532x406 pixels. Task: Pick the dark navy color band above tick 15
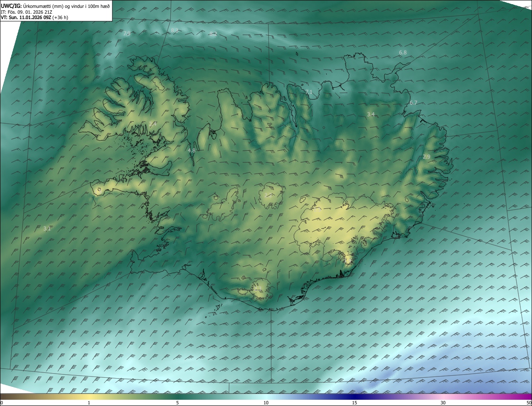355,396
